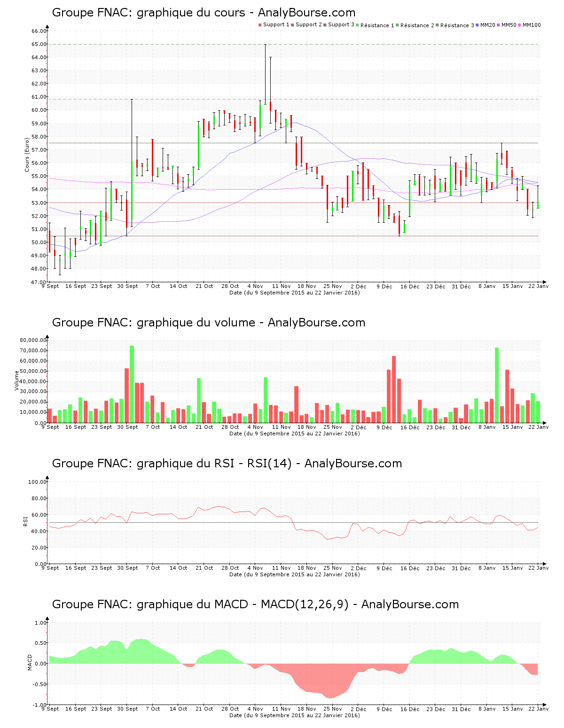This screenshot has width=564, height=728.
Task: Click the candlestick with wick reaching 65.00
Action: [x=265, y=74]
